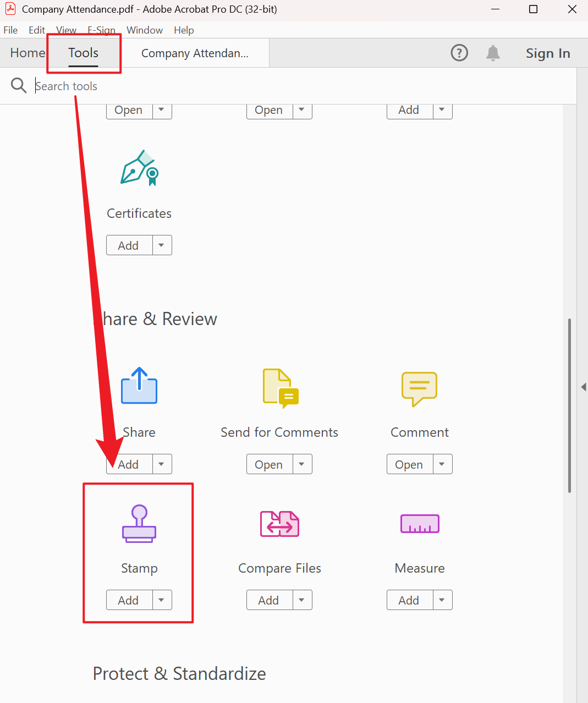
Task: Click the vertical scrollbar thumb
Action: click(x=569, y=405)
